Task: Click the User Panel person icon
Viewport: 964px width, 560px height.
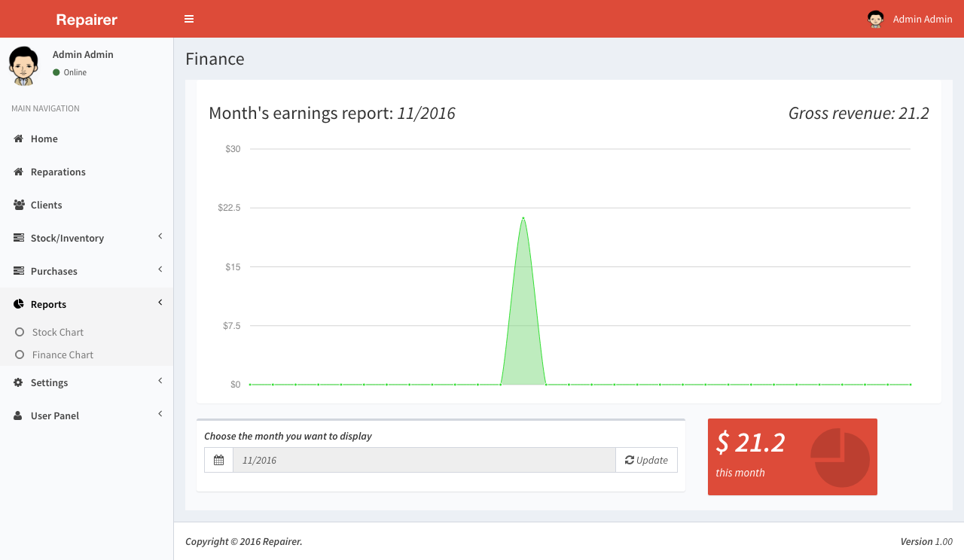Action: click(19, 415)
